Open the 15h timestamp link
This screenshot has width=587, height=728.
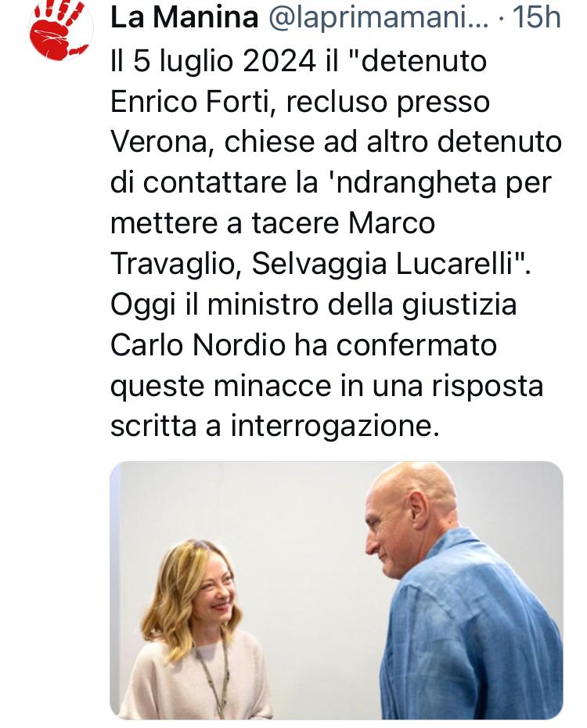pyautogui.click(x=536, y=17)
